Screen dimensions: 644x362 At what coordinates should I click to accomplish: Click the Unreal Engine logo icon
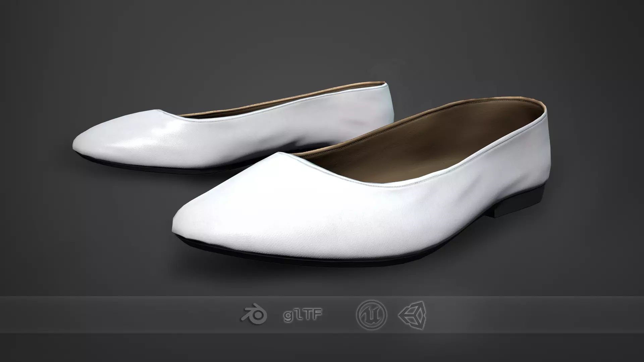click(x=371, y=315)
